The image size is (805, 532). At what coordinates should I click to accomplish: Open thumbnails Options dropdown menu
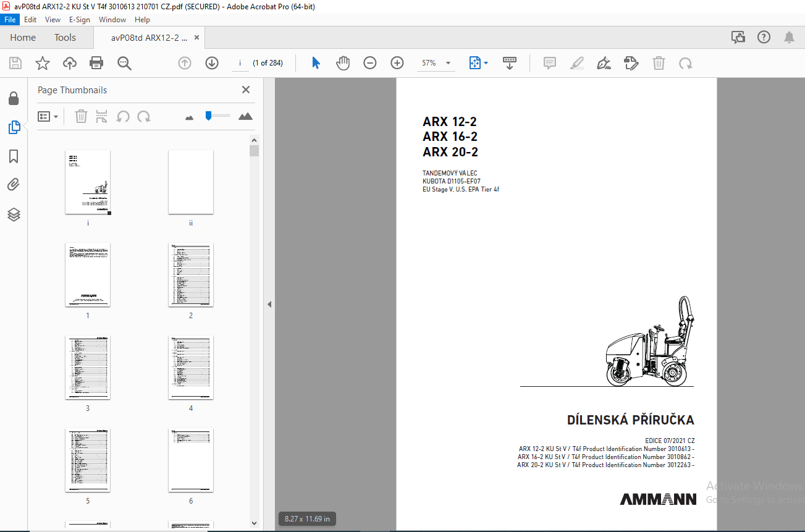48,116
